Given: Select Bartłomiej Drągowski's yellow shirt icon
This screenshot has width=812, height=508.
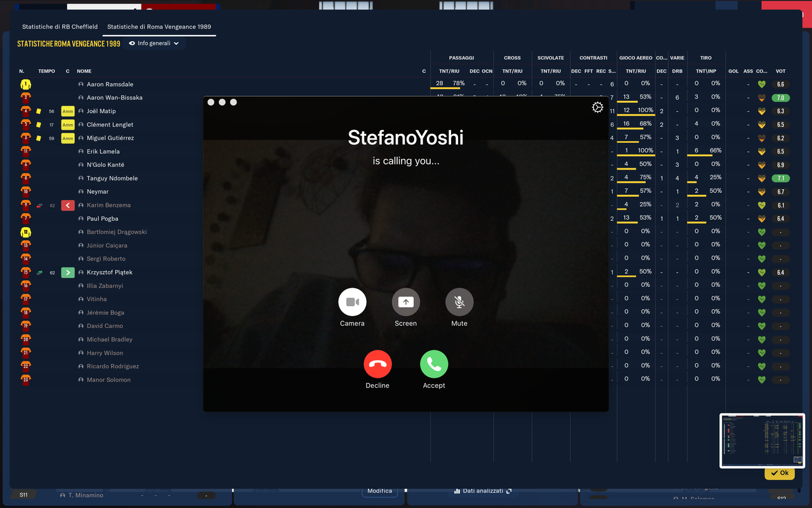Looking at the screenshot, I should tap(25, 232).
